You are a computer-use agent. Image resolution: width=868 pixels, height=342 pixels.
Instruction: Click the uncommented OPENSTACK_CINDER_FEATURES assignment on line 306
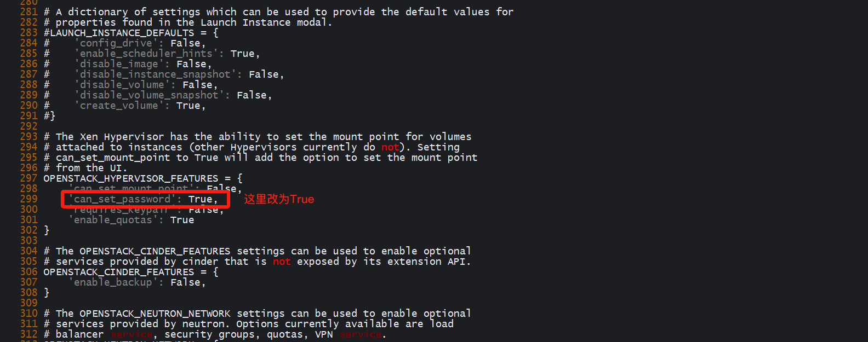pyautogui.click(x=119, y=272)
